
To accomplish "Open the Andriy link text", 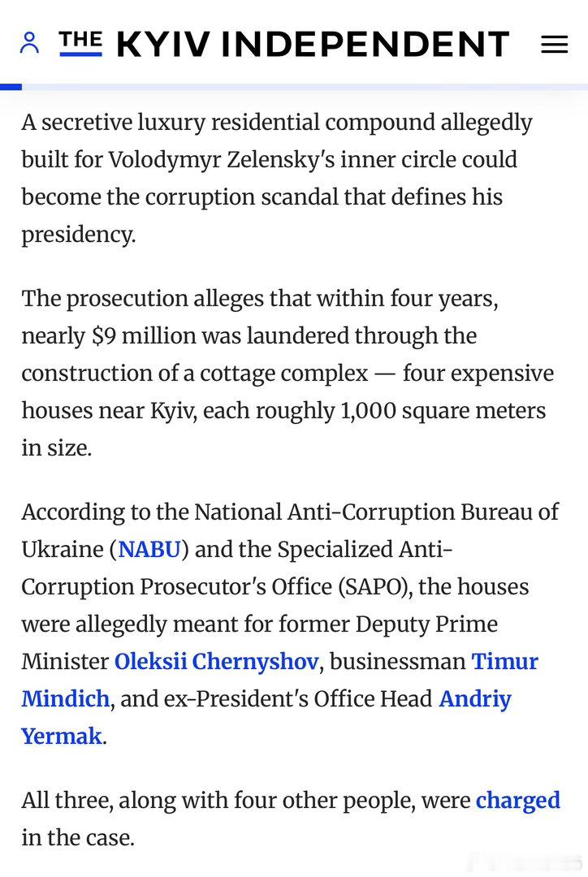I will pos(475,698).
